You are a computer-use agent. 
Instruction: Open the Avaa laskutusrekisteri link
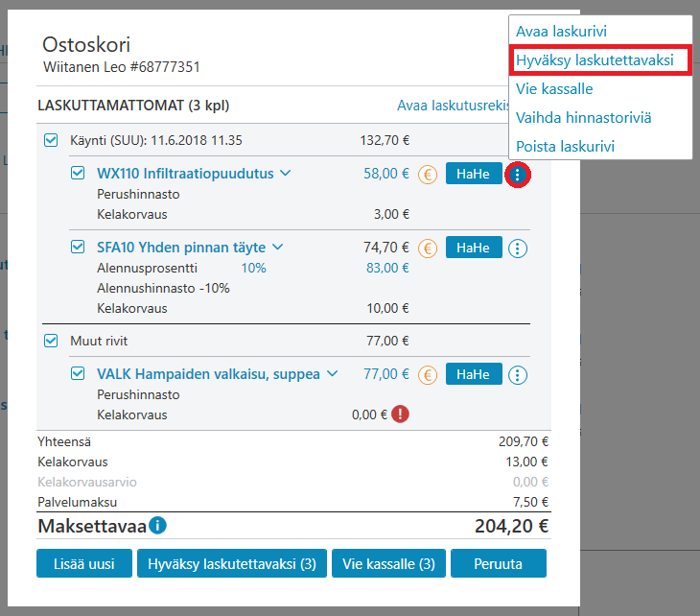[454, 106]
